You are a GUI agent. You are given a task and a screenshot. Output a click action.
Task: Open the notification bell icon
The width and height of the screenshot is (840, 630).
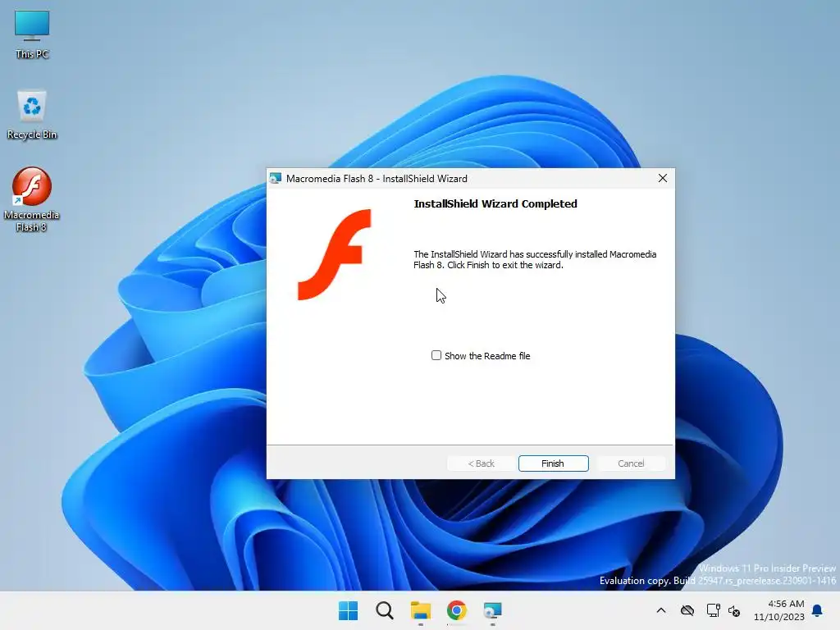pyautogui.click(x=818, y=610)
